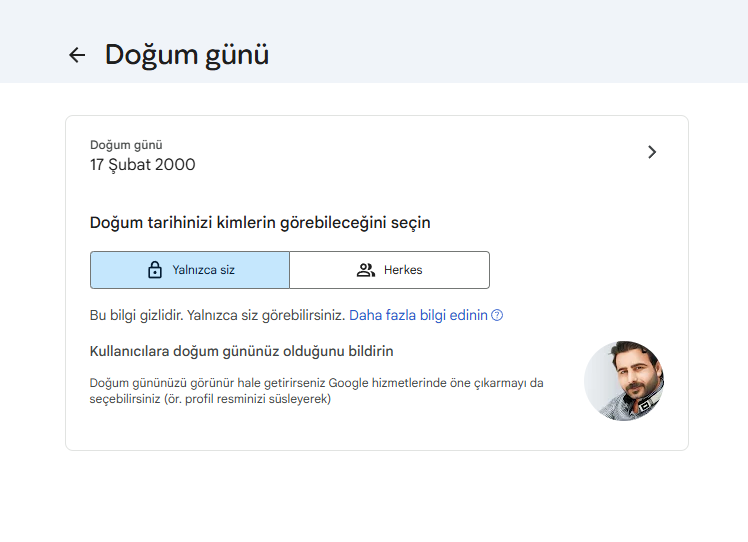
Task: Click "Kullanıcılara doğum gününüz olduğunu bildirin" heading
Action: coord(241,351)
